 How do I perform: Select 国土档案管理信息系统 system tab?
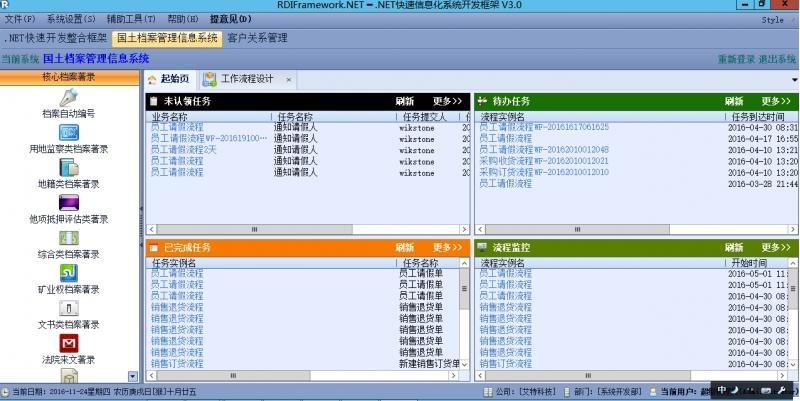pyautogui.click(x=167, y=38)
